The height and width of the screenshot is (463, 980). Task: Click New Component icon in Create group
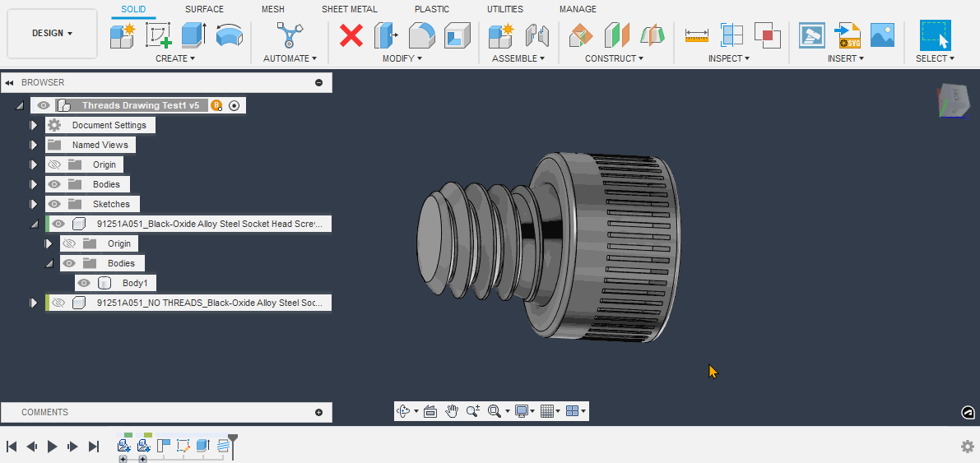coord(123,35)
